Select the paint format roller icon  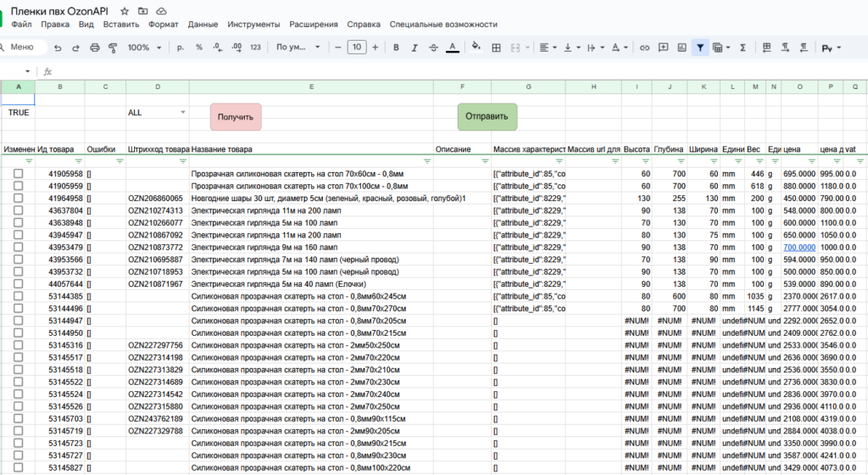pyautogui.click(x=113, y=47)
